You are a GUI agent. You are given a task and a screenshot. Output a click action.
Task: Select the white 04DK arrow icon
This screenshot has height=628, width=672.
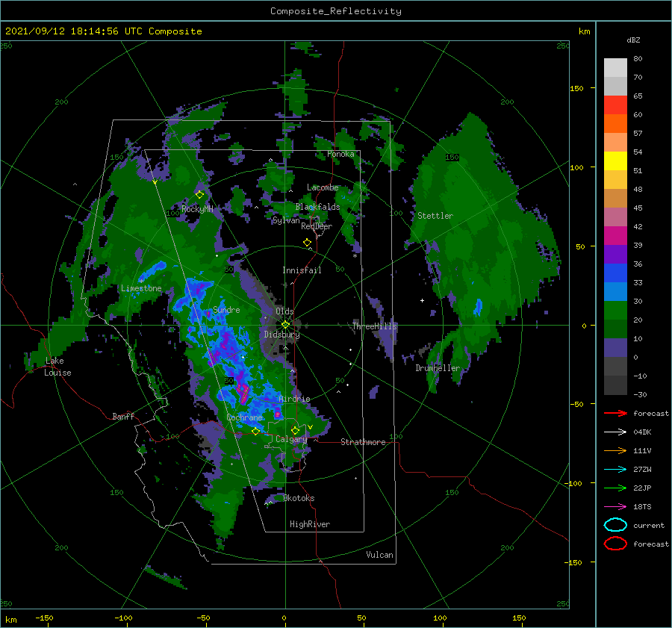(615, 432)
